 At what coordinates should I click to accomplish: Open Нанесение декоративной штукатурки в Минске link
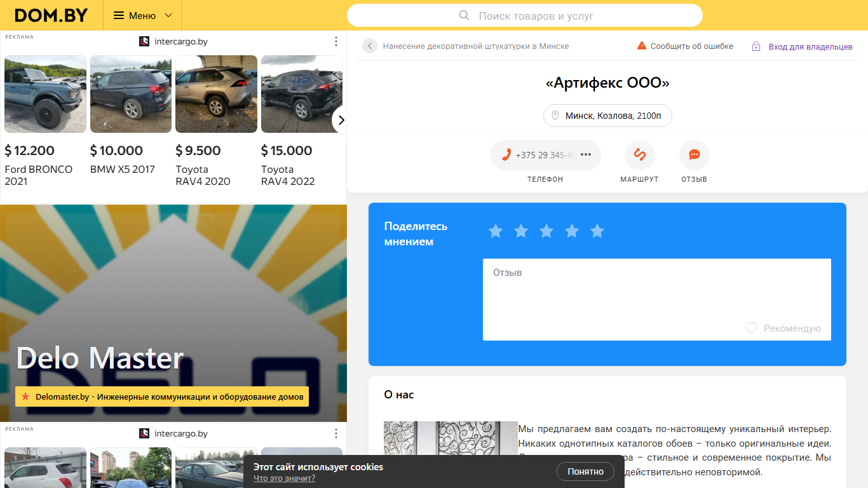[x=476, y=46]
